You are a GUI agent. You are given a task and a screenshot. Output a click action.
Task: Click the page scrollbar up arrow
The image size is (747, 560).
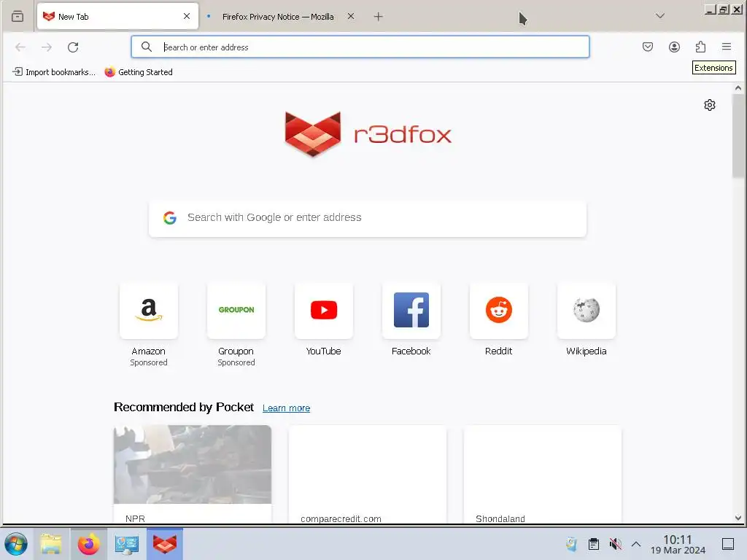(738, 87)
